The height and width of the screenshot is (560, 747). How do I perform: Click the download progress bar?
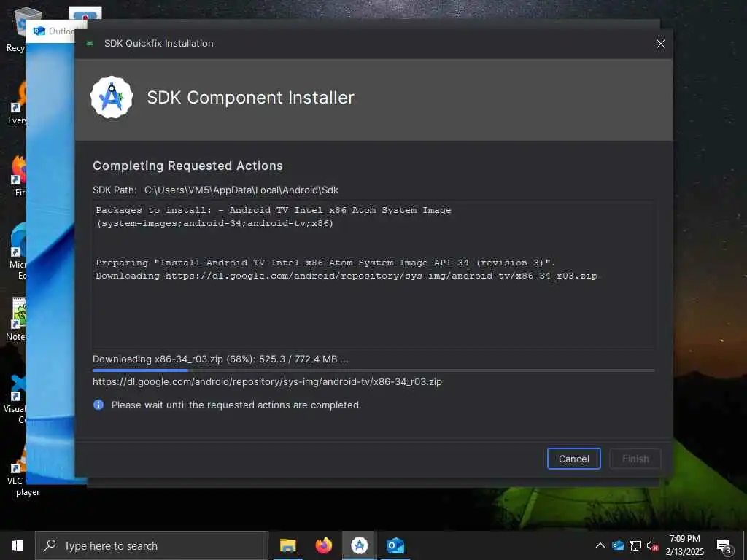(x=373, y=370)
